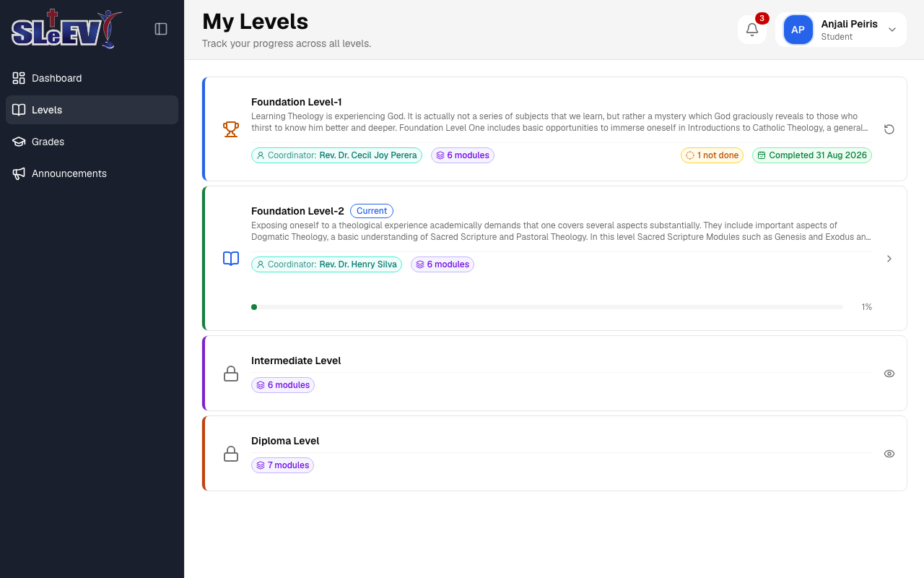This screenshot has width=924, height=578.
Task: Click the lock icon on Diploma Level
Action: tap(231, 454)
